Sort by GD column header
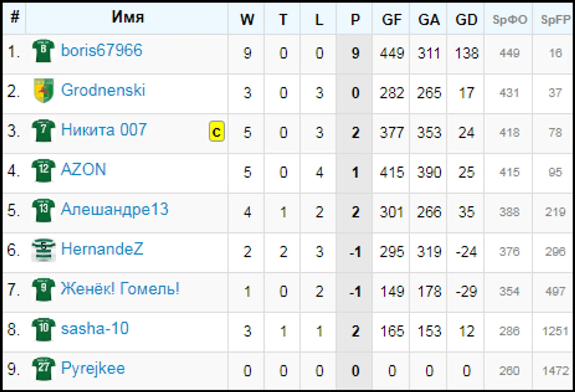Viewport: 575px width, 392px height. [x=466, y=20]
